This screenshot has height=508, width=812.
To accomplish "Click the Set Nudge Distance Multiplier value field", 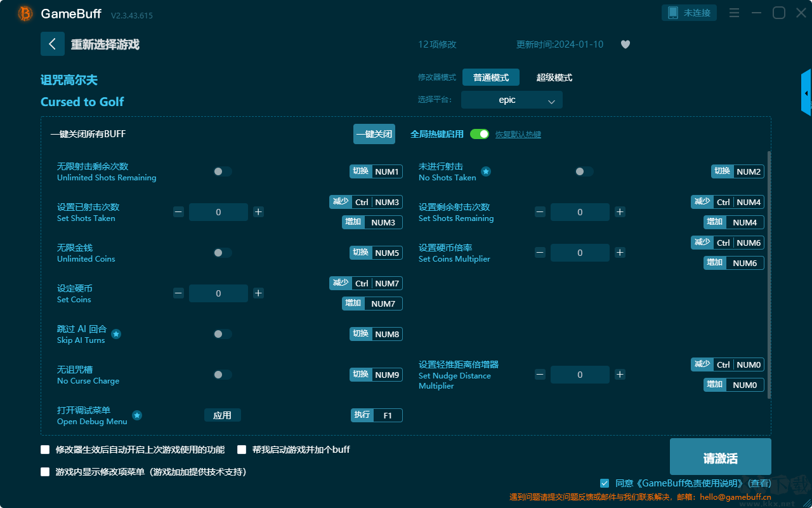I will click(580, 375).
